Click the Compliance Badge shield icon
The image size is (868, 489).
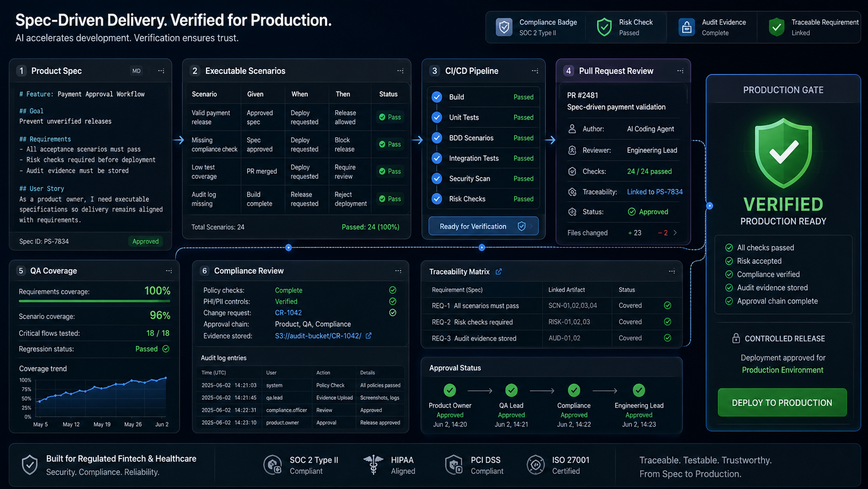pos(504,27)
